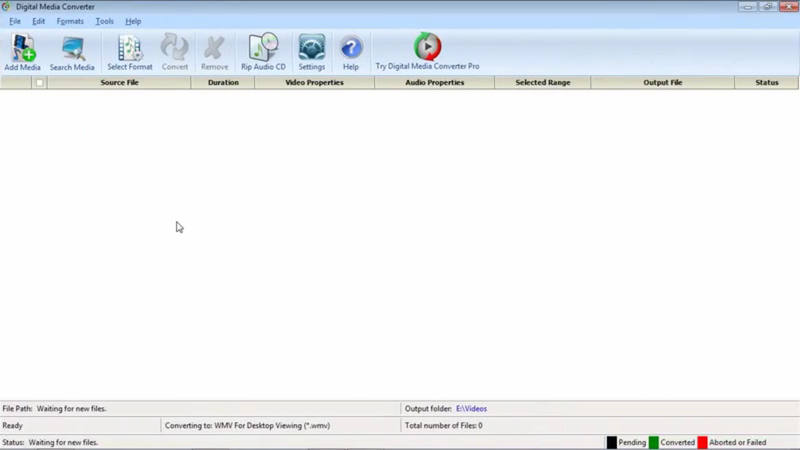The image size is (800, 450).
Task: Click the Duration column header
Action: pyautogui.click(x=223, y=83)
